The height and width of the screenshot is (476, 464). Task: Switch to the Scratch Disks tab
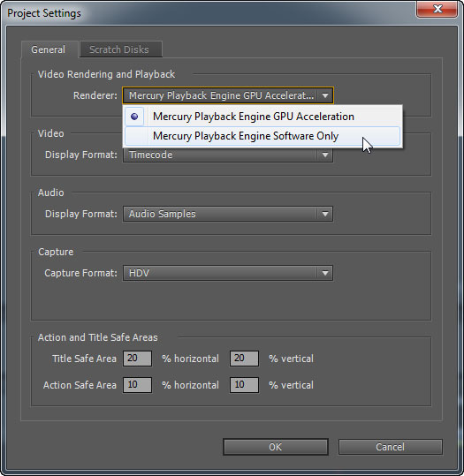(x=120, y=49)
